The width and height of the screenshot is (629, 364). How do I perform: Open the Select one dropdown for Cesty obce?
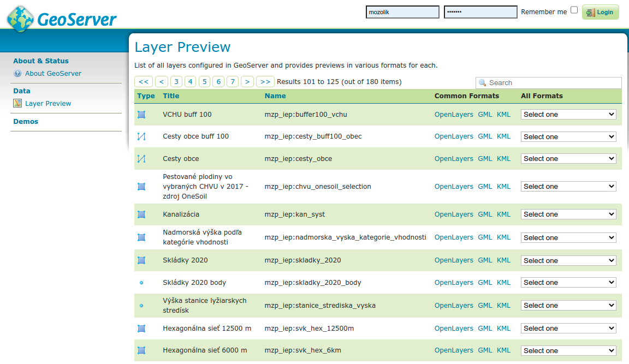click(568, 158)
